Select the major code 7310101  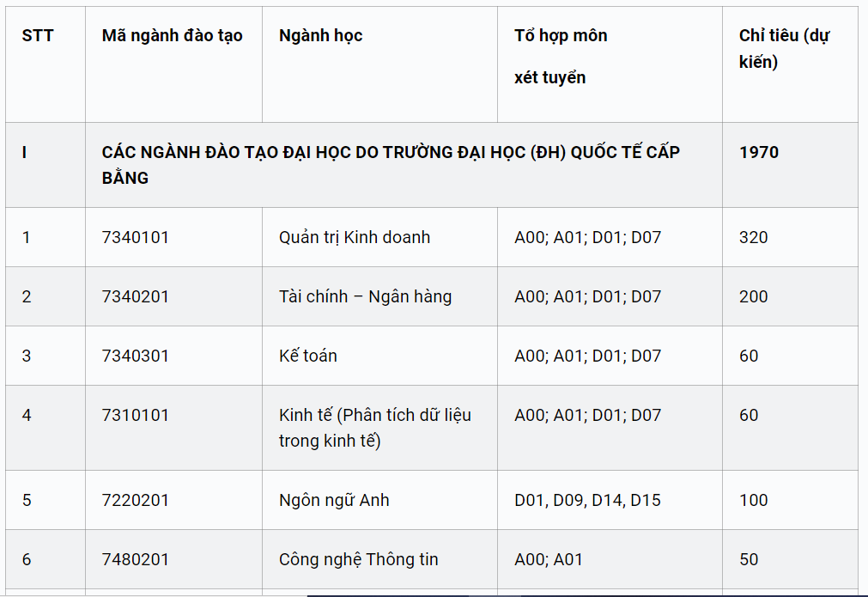135,416
